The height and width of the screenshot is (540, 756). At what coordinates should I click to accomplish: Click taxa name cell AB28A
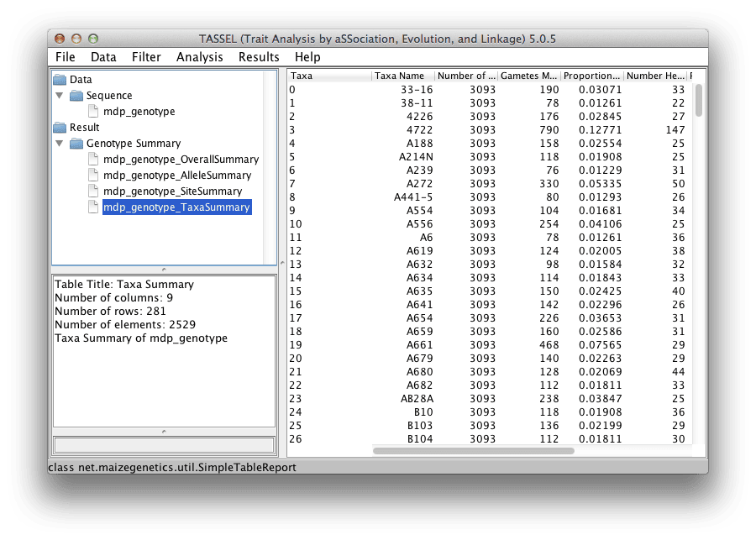tap(417, 399)
